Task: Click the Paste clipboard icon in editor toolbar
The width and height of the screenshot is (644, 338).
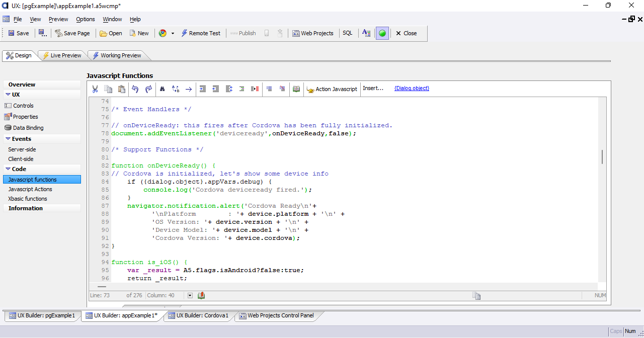Action: (x=121, y=89)
